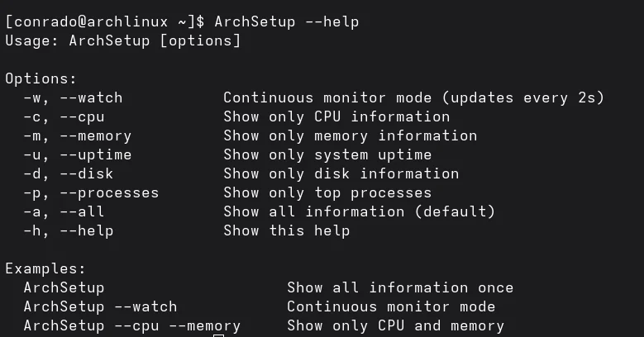The width and height of the screenshot is (644, 337).
Task: Click the shell prompt conrado@archlinux
Action: [99, 21]
